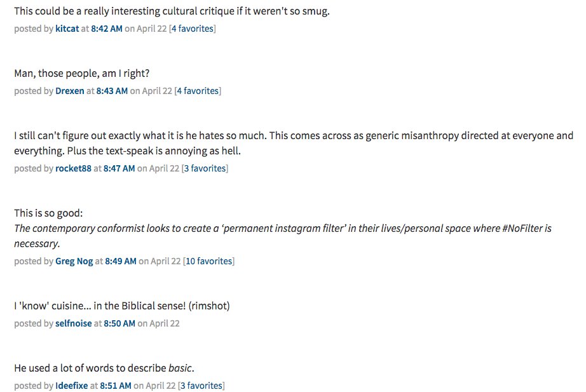The image size is (586, 392).
Task: Visit Drexen's profile page
Action: coord(69,91)
